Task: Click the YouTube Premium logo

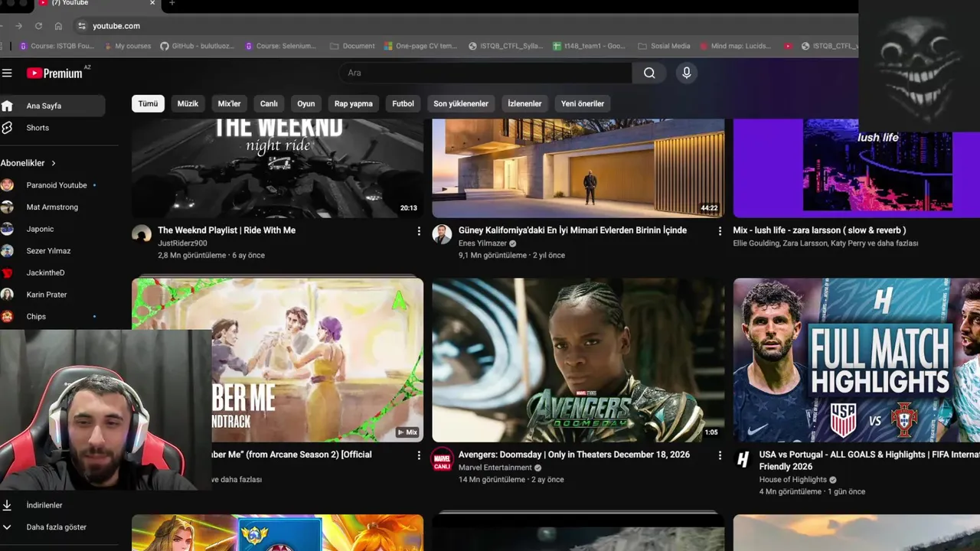Action: tap(54, 73)
